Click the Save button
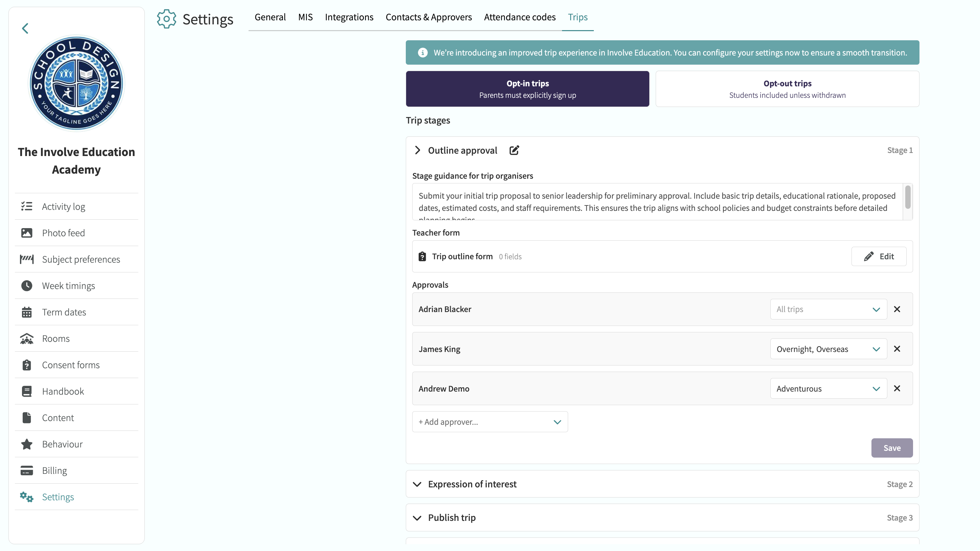The image size is (980, 551). pyautogui.click(x=892, y=448)
